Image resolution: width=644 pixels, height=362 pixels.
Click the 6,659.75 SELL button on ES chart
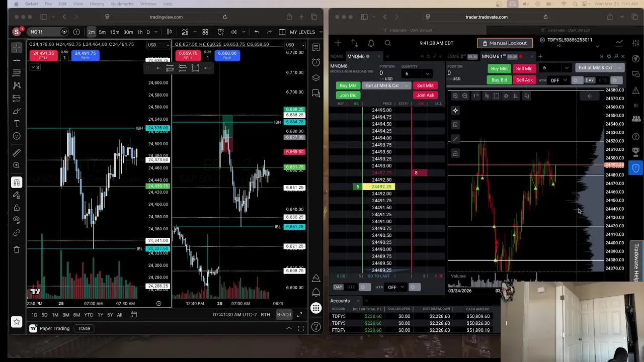point(188,55)
